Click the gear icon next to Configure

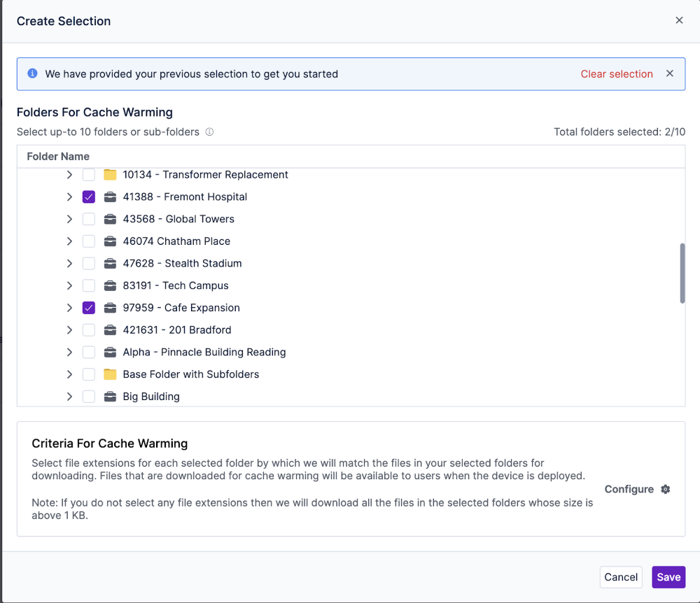click(664, 489)
